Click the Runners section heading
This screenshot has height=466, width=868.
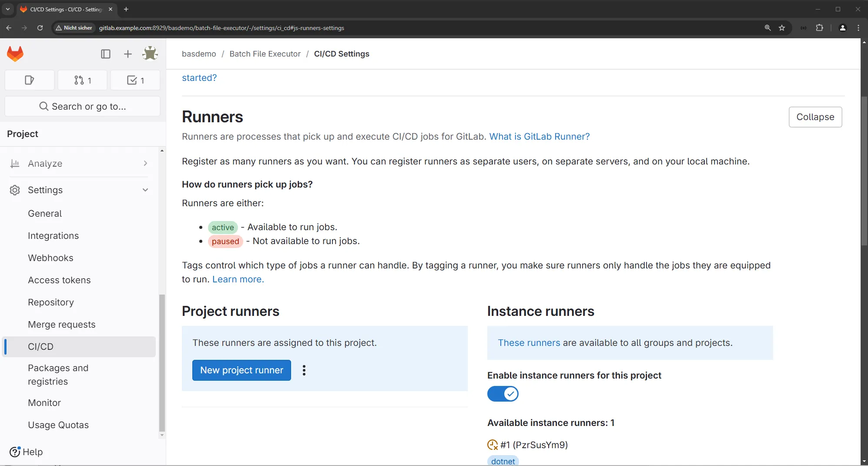point(212,117)
